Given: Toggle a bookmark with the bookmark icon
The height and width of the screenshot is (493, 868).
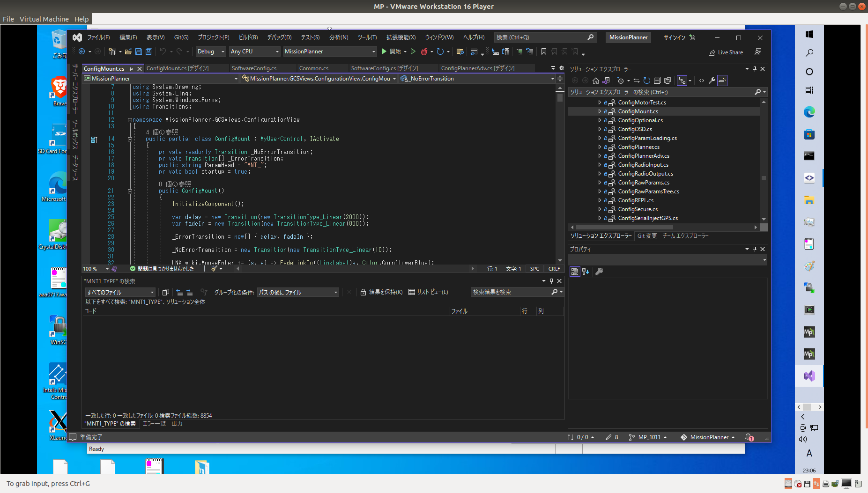Looking at the screenshot, I should coord(543,52).
